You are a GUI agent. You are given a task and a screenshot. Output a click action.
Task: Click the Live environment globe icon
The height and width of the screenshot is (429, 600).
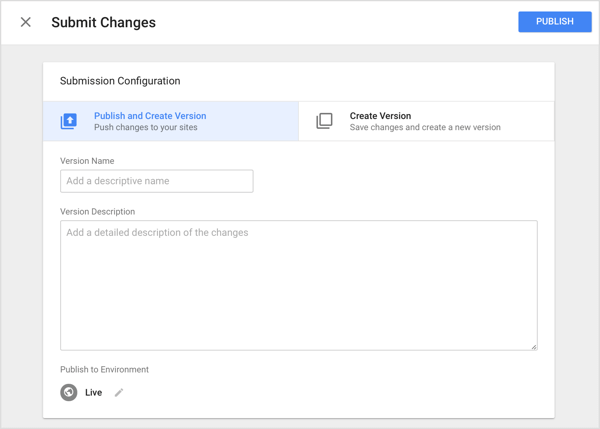coord(69,393)
